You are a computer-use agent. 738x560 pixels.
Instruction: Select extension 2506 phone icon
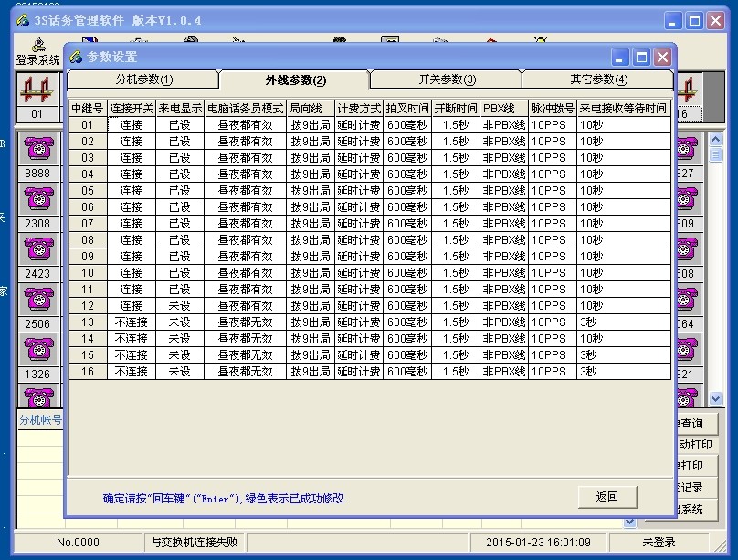[38, 299]
